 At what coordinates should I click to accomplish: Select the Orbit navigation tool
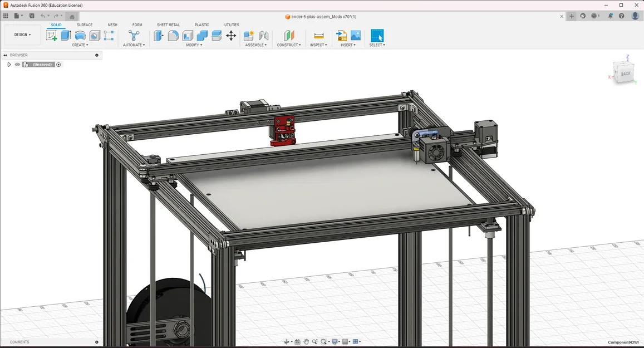(287, 342)
